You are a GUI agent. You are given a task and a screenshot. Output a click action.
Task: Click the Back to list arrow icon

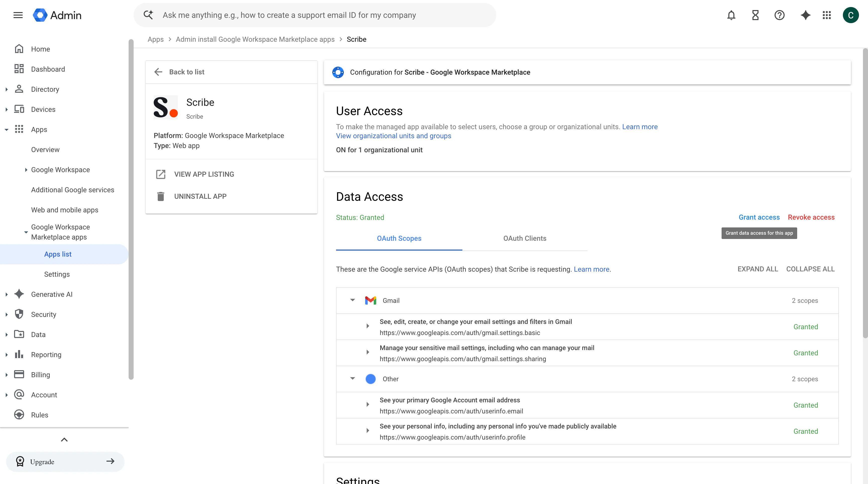pos(158,72)
